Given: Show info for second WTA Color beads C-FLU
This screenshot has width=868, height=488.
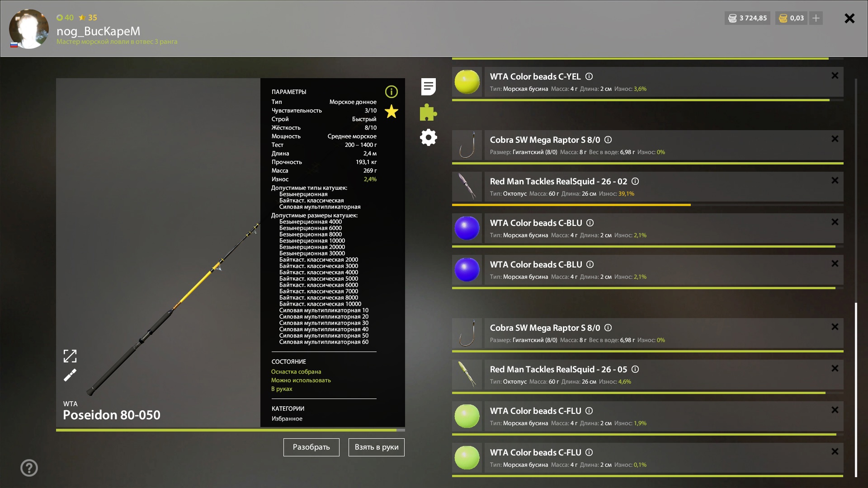Looking at the screenshot, I should click(x=589, y=453).
